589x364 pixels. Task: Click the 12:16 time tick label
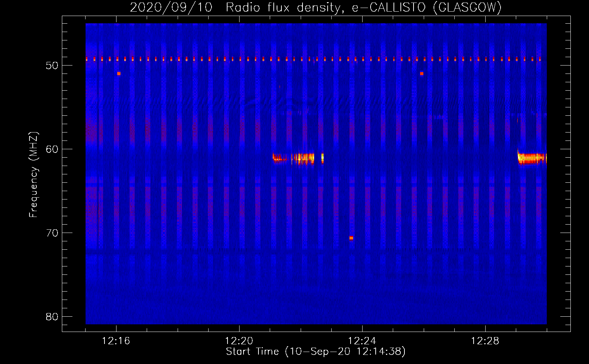click(x=116, y=341)
